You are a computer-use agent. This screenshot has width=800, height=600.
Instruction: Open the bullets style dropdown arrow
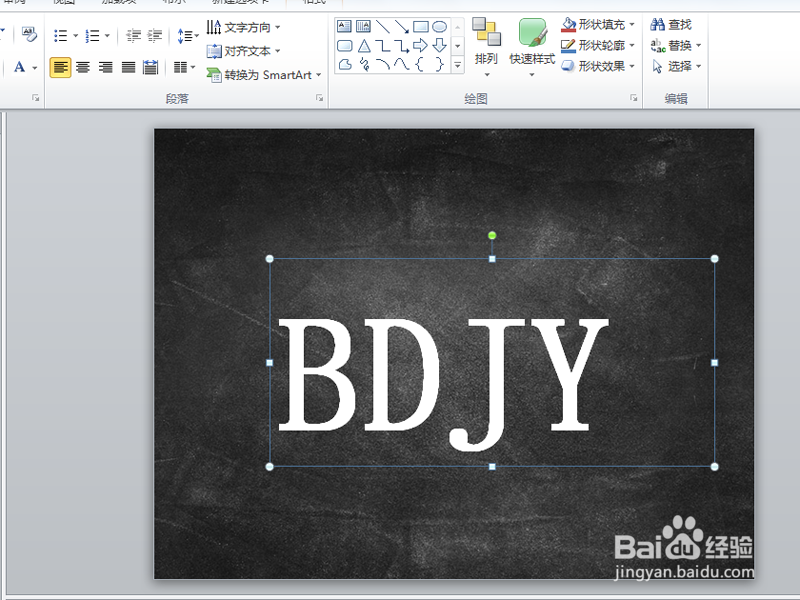(76, 36)
